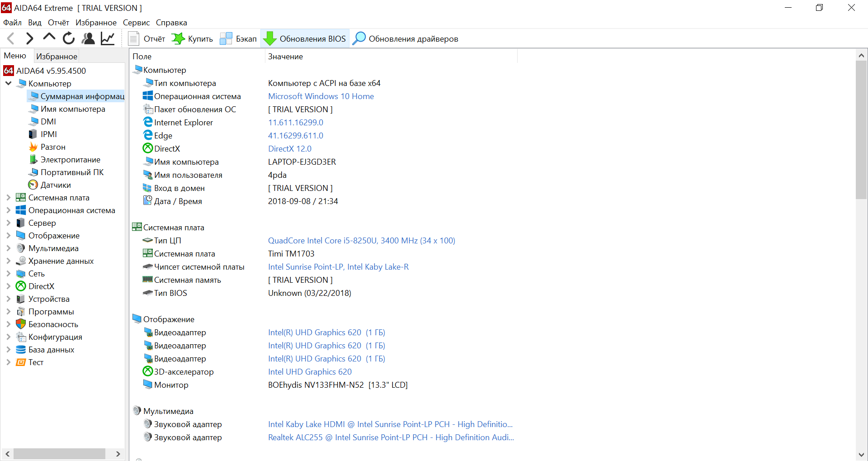Image resolution: width=868 pixels, height=461 pixels.
Task: Open the Microsoft Windows 10 Home link
Action: pyautogui.click(x=321, y=96)
